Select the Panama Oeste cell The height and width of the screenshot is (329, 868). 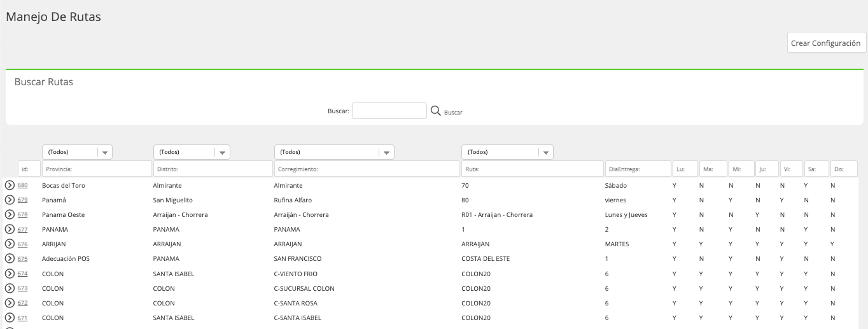[64, 214]
